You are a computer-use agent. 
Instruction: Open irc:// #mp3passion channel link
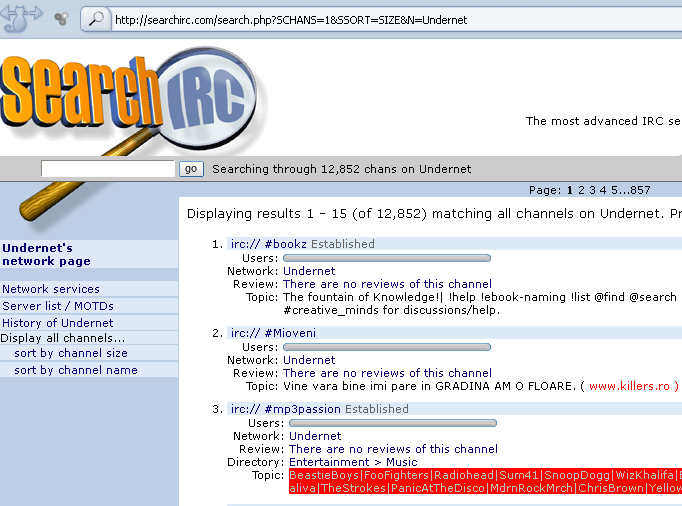[x=285, y=409]
